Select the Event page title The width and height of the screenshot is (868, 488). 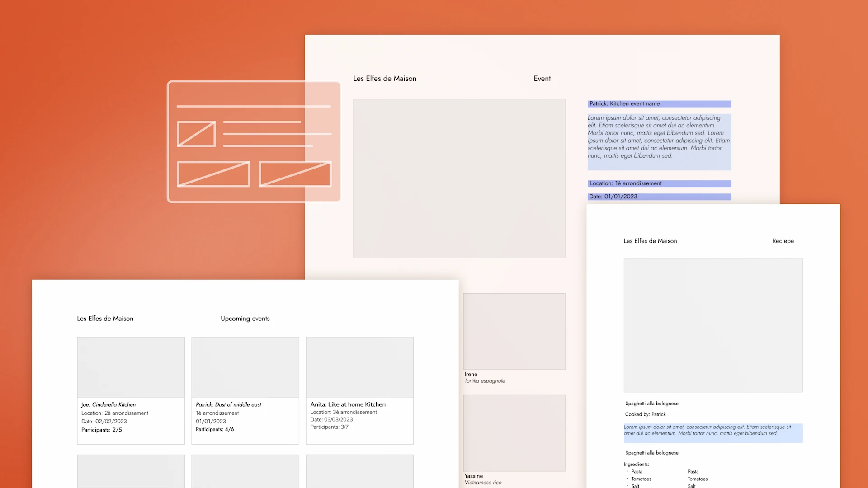(542, 79)
